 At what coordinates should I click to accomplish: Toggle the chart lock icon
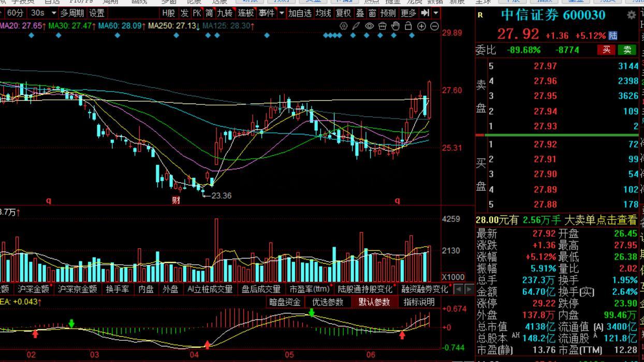(x=408, y=26)
